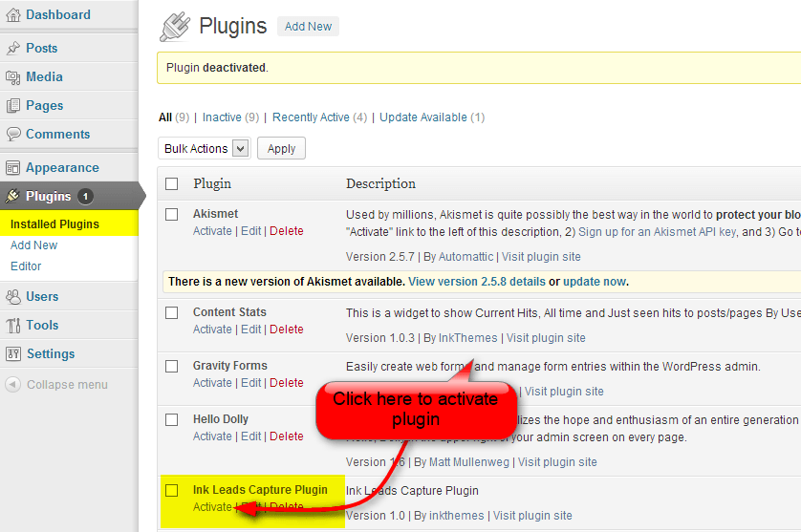View version 2.5.8 details link
801x532 pixels.
(x=477, y=282)
